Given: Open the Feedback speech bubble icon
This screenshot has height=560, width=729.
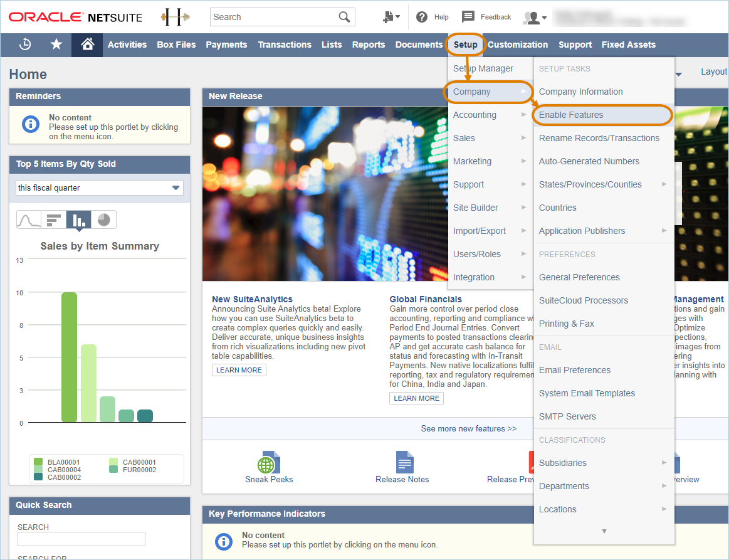Looking at the screenshot, I should point(468,17).
